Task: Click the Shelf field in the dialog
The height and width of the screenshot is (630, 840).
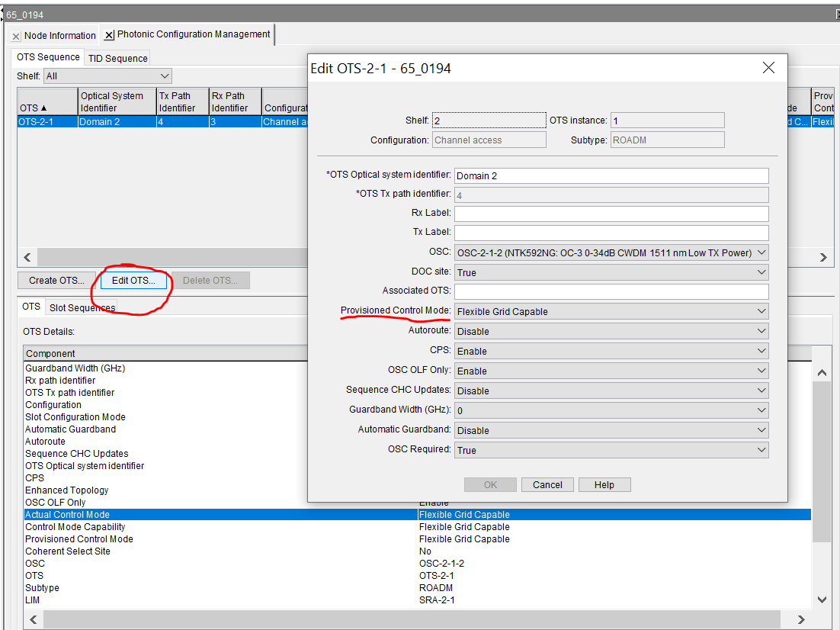Action: [x=489, y=120]
